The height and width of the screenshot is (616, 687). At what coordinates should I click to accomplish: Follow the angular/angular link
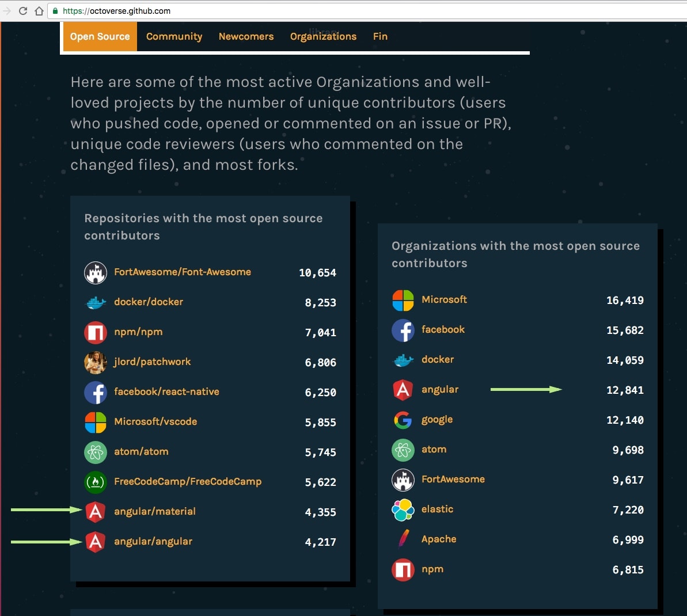click(x=153, y=542)
